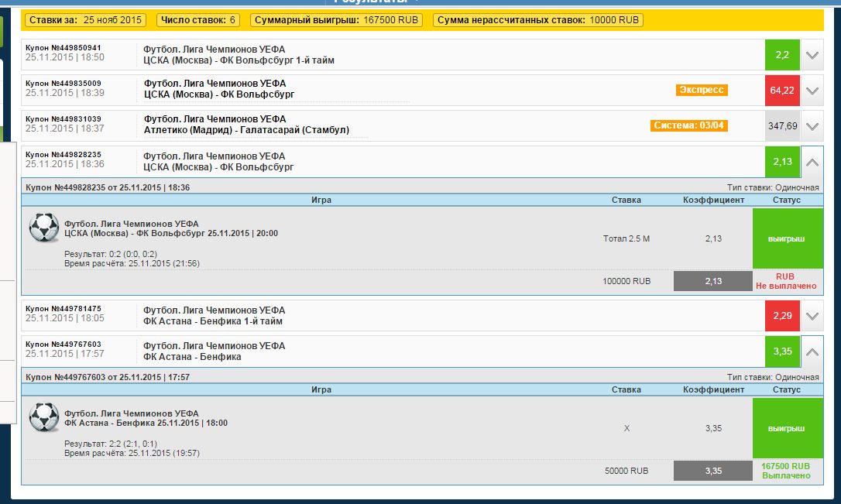Click Результат: 2:2 (2:1, 0:1) text
Image resolution: width=841 pixels, height=504 pixels.
point(111,444)
